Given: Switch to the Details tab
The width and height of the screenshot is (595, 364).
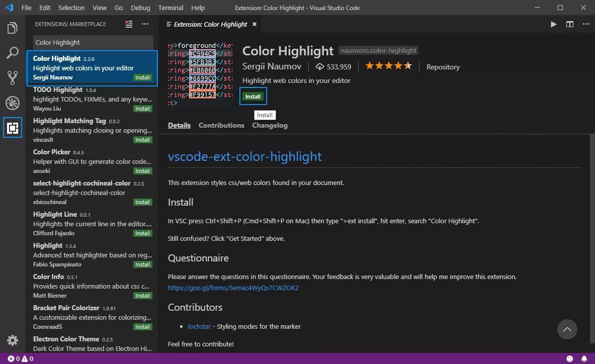Looking at the screenshot, I should click(x=179, y=126).
